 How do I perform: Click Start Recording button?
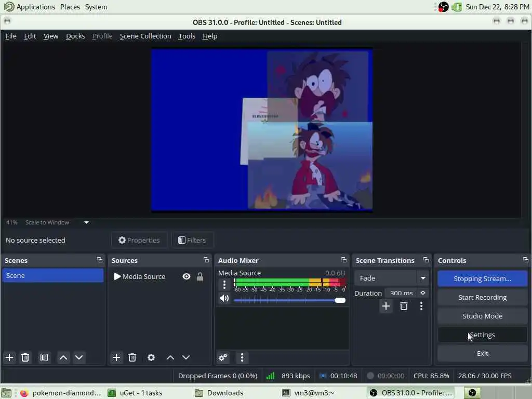coord(482,297)
